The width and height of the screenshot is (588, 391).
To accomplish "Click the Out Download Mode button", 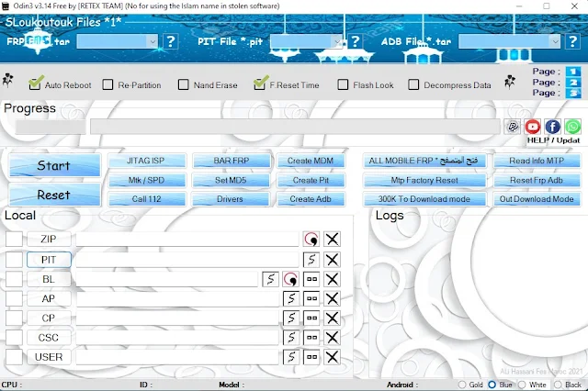I will click(537, 199).
